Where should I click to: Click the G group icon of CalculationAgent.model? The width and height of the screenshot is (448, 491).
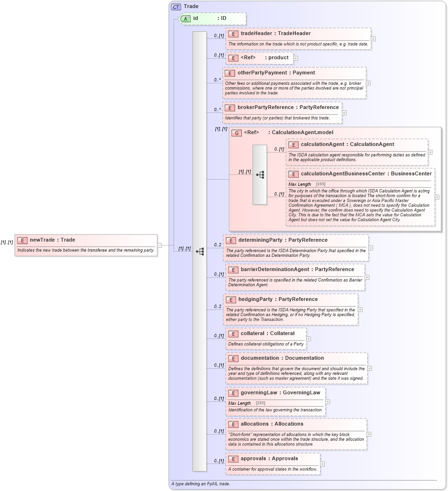[237, 133]
